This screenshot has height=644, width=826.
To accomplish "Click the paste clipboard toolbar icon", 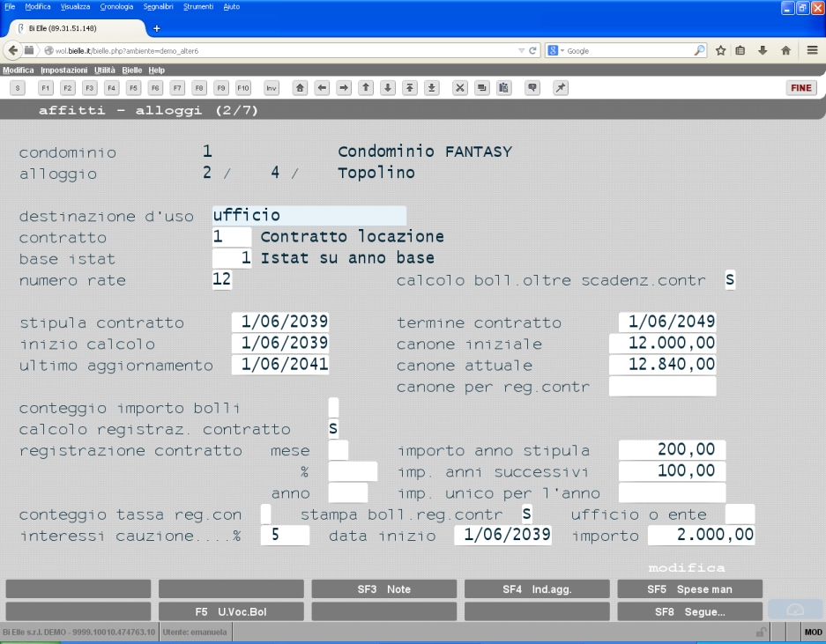I will pyautogui.click(x=503, y=88).
